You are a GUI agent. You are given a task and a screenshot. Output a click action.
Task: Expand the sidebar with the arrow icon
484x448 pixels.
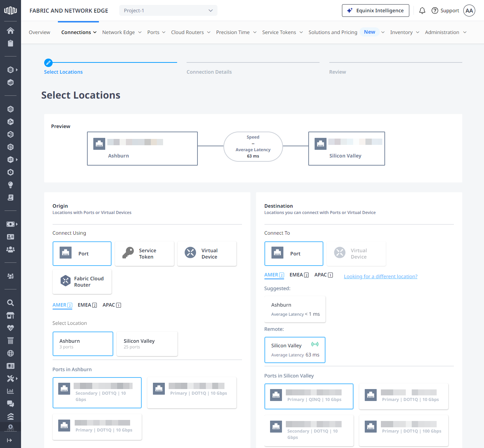9,440
